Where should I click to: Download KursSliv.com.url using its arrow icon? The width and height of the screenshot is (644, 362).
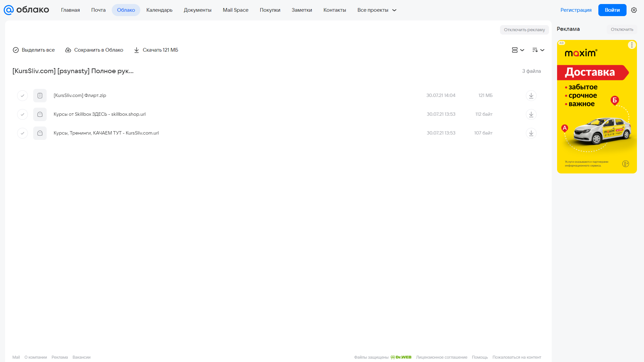(x=531, y=133)
